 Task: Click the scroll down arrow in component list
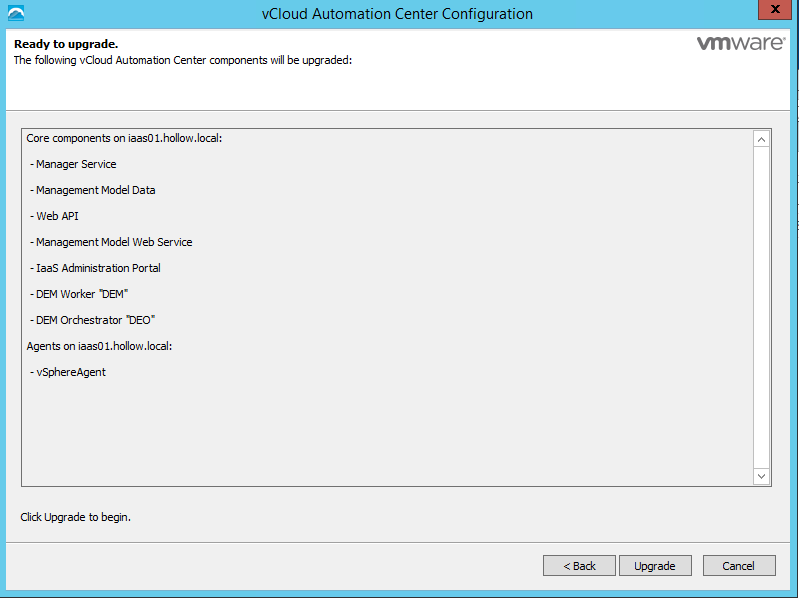point(761,477)
